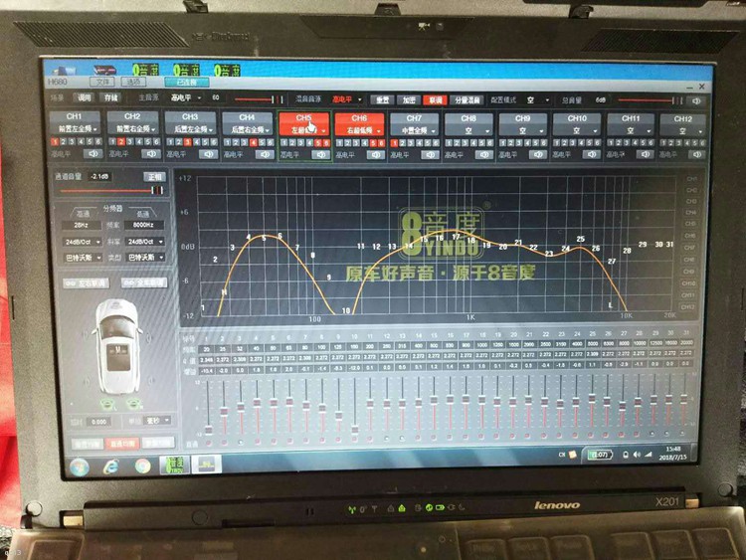Select the CH5 channel tab
Viewport: 746px width, 560px height.
tap(304, 122)
